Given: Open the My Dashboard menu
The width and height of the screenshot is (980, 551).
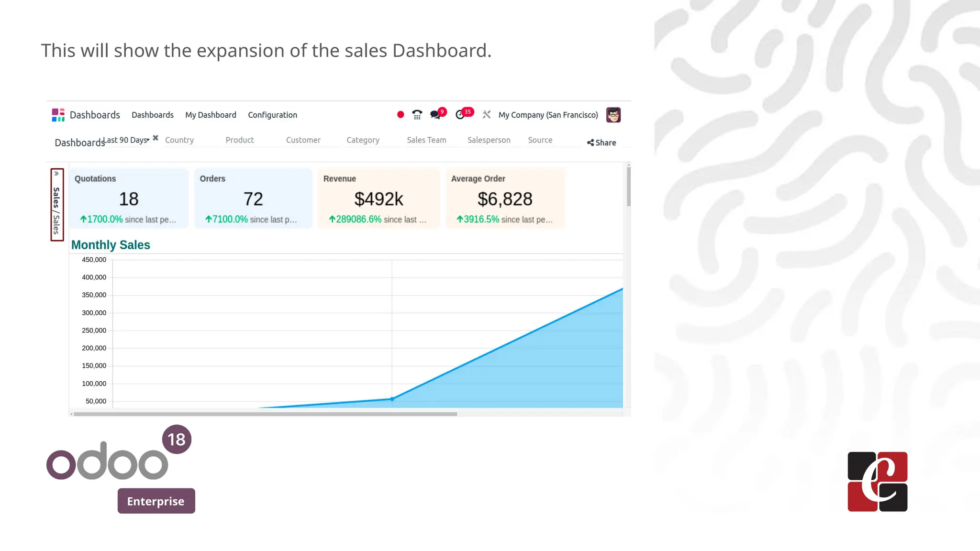Looking at the screenshot, I should 211,115.
